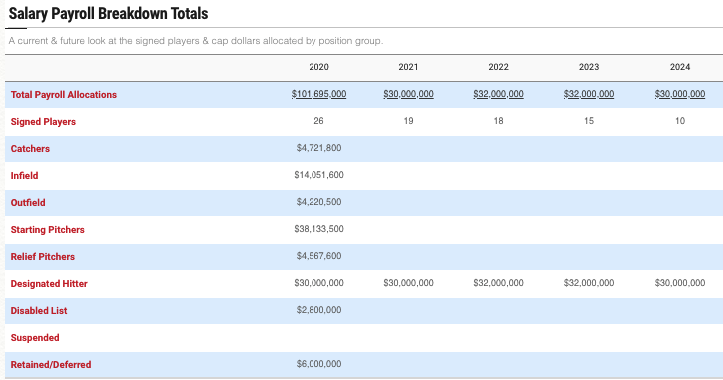This screenshot has height=380, width=723.
Task: Select the Total Payroll Allocations row label
Action: (64, 95)
